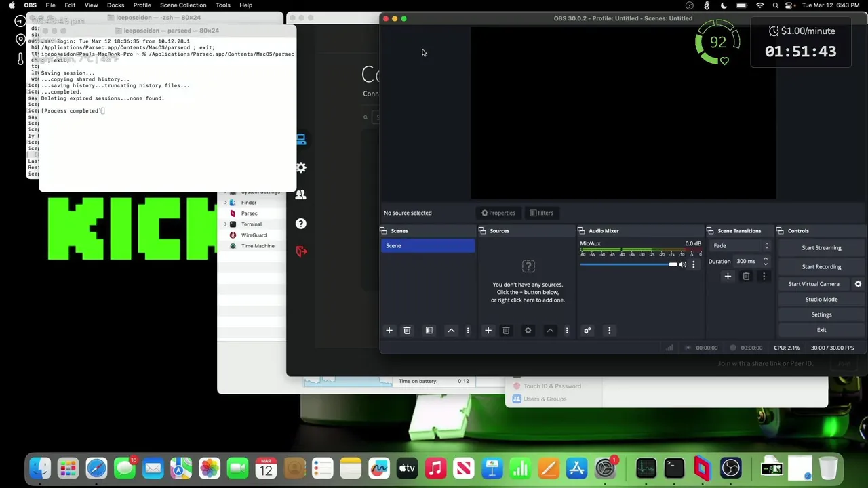The height and width of the screenshot is (488, 868).
Task: Select the Parsec Computers sidebar icon
Action: coord(301,140)
